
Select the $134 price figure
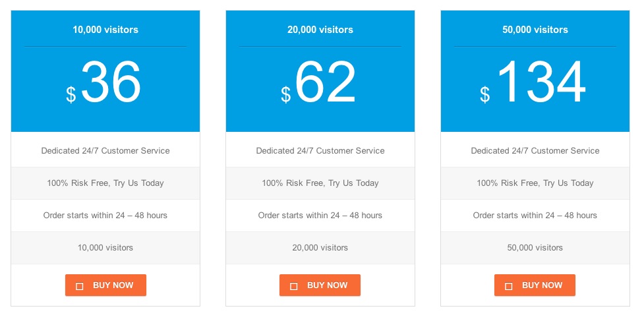(x=541, y=82)
